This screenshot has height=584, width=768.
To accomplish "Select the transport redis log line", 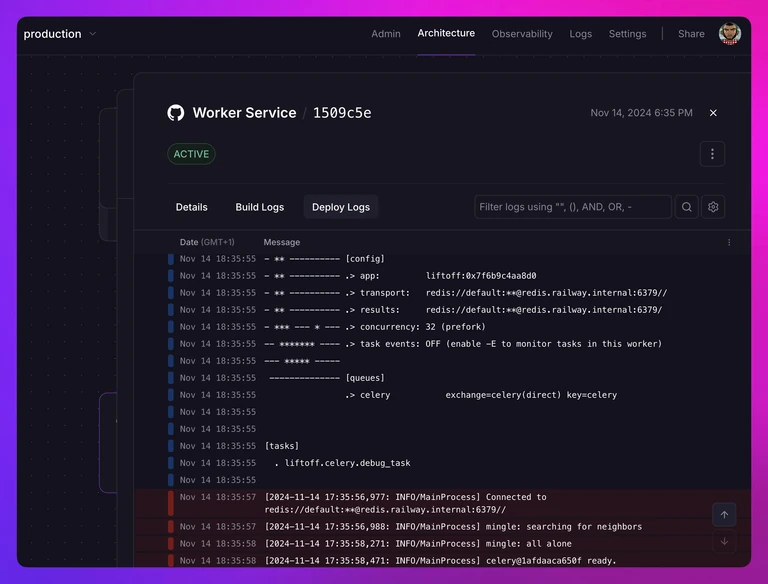I will (x=442, y=293).
